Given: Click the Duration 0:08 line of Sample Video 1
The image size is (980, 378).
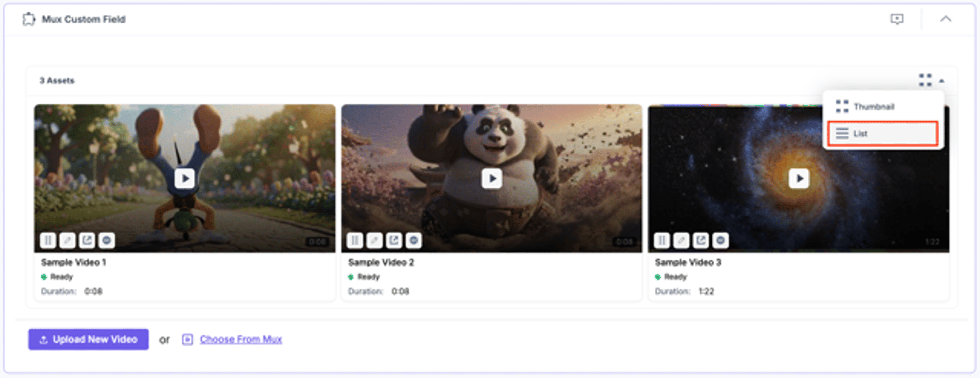Looking at the screenshot, I should (x=71, y=291).
